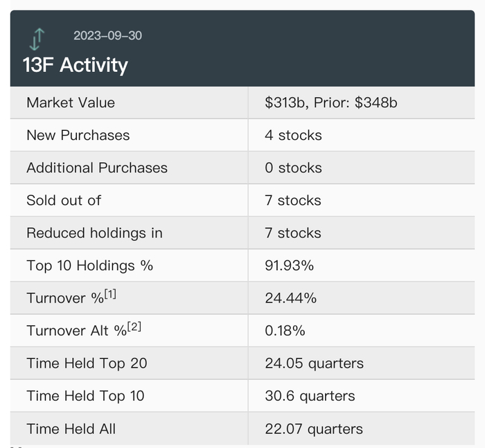This screenshot has height=448, width=485.
Task: Click the Market Value row label
Action: 71,102
